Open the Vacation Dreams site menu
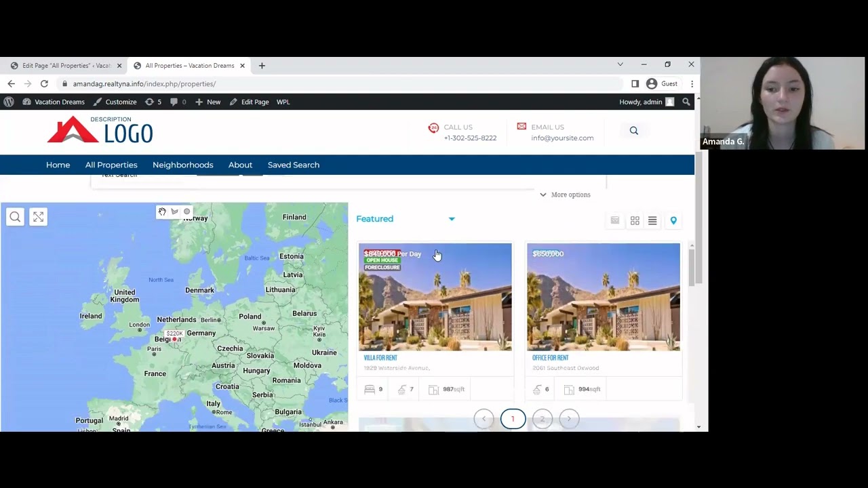Image resolution: width=868 pixels, height=488 pixels. (54, 102)
